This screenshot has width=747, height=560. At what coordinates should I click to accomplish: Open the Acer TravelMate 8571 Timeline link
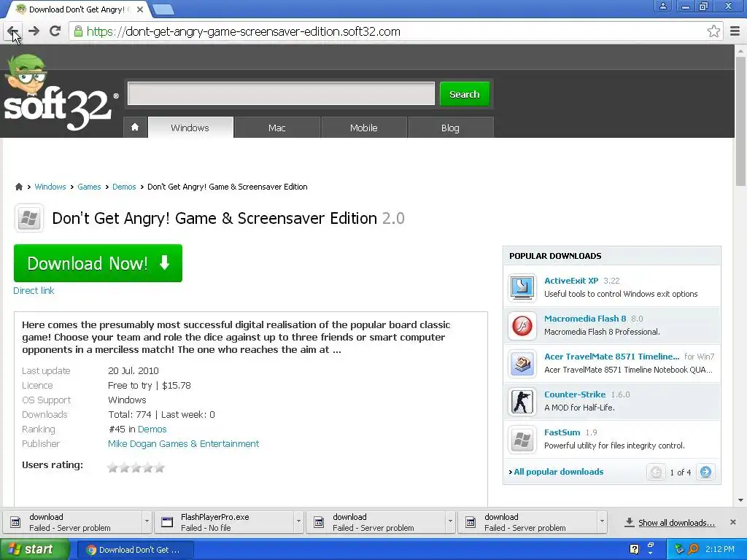(x=612, y=356)
